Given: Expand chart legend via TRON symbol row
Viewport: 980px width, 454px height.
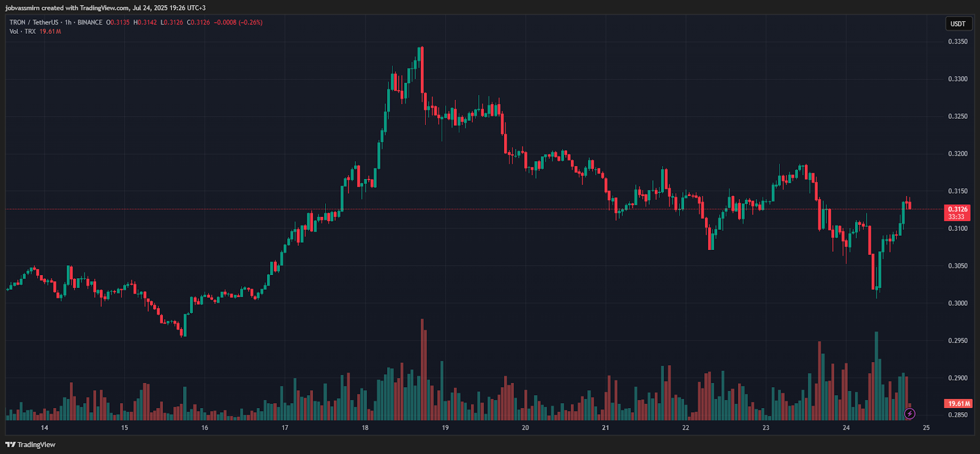Looking at the screenshot, I should [33, 21].
